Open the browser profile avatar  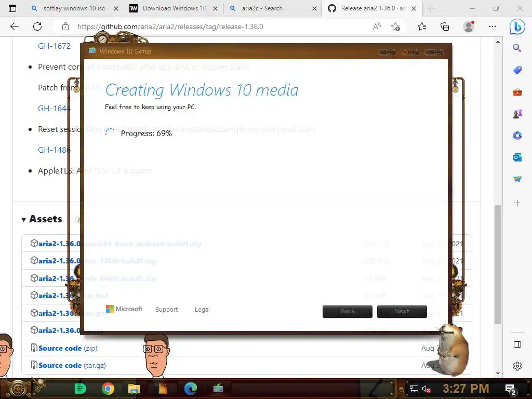[x=469, y=26]
